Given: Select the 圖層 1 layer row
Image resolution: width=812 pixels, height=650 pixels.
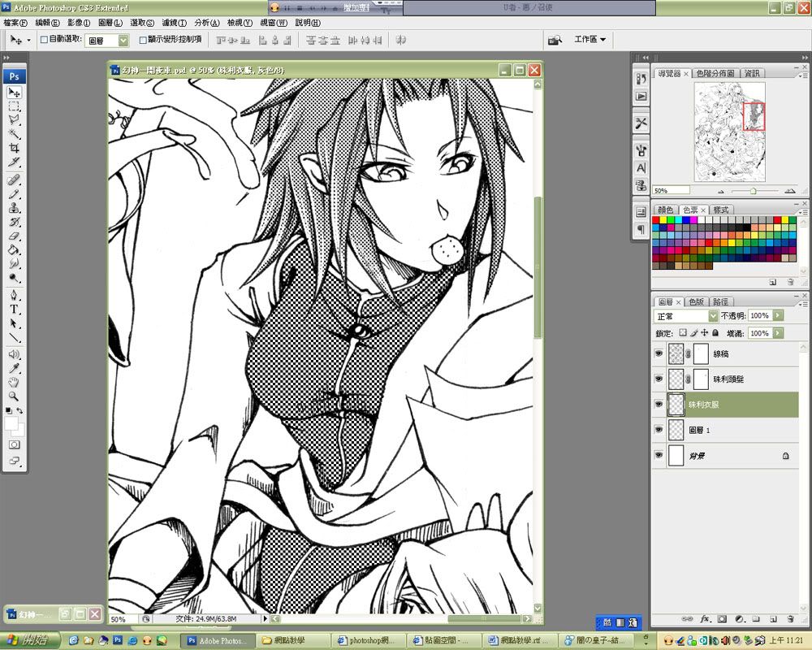Looking at the screenshot, I should click(725, 431).
